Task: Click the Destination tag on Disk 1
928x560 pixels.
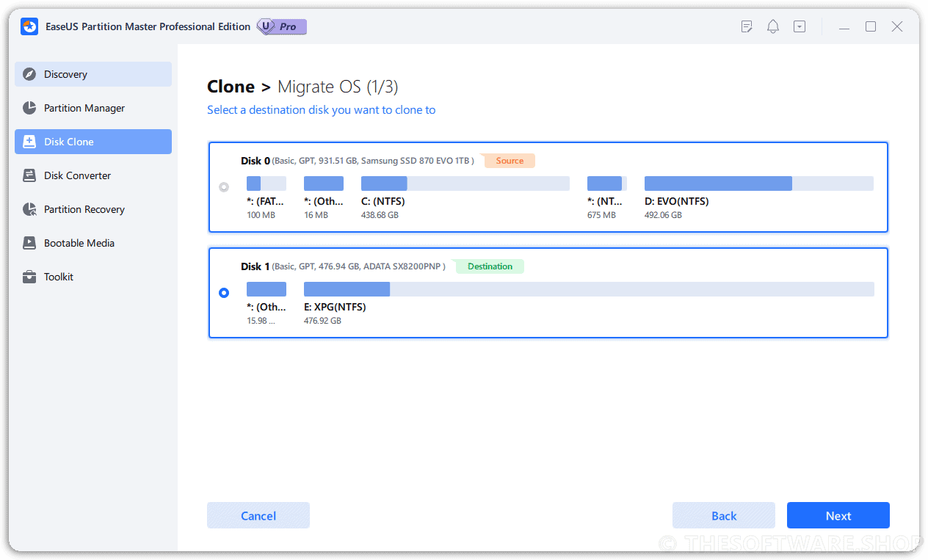Action: (490, 266)
